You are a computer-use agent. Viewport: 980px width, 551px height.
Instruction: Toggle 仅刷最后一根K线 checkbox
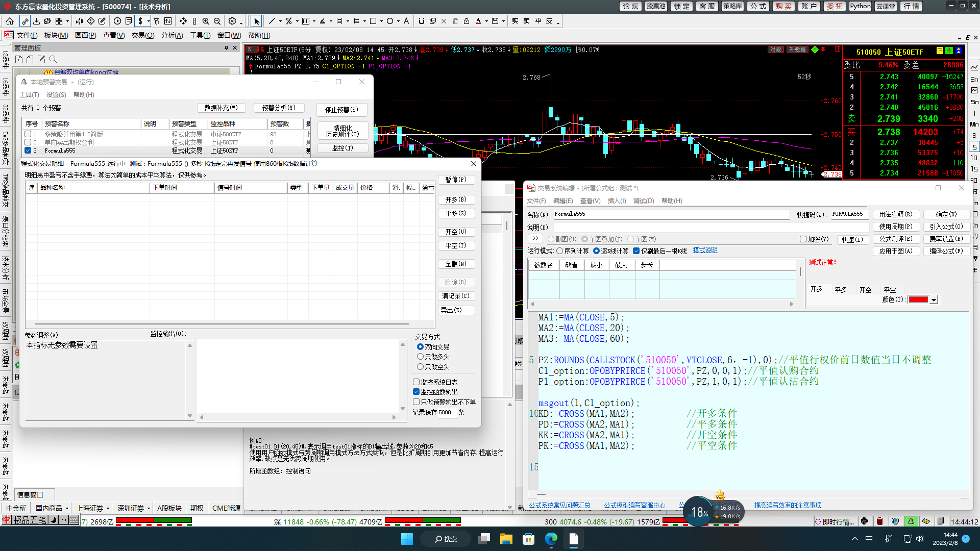tap(636, 251)
